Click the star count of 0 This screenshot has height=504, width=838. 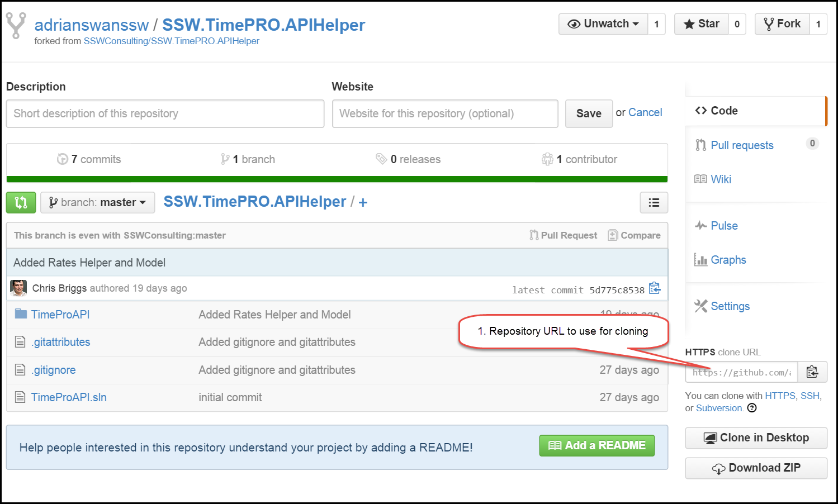(737, 24)
